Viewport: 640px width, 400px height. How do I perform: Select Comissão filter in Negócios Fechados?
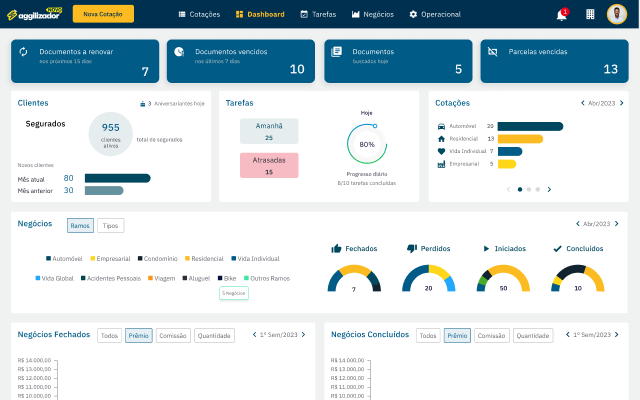(173, 336)
